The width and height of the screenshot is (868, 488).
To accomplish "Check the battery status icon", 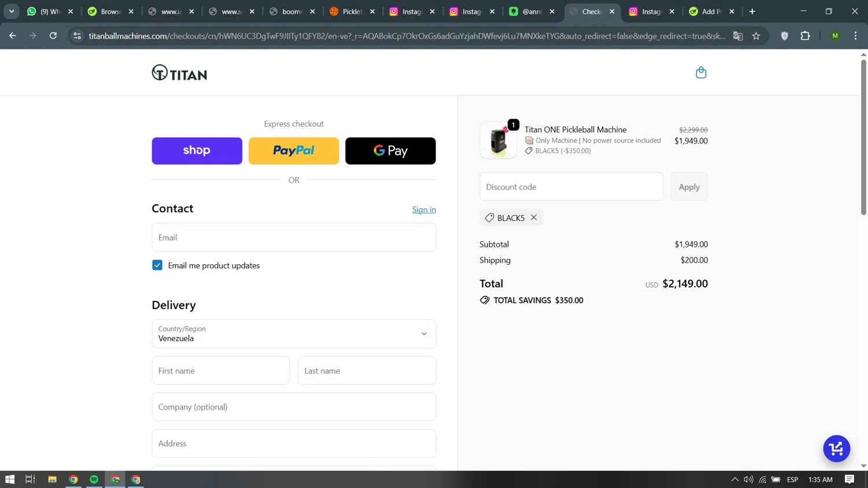I will (776, 479).
